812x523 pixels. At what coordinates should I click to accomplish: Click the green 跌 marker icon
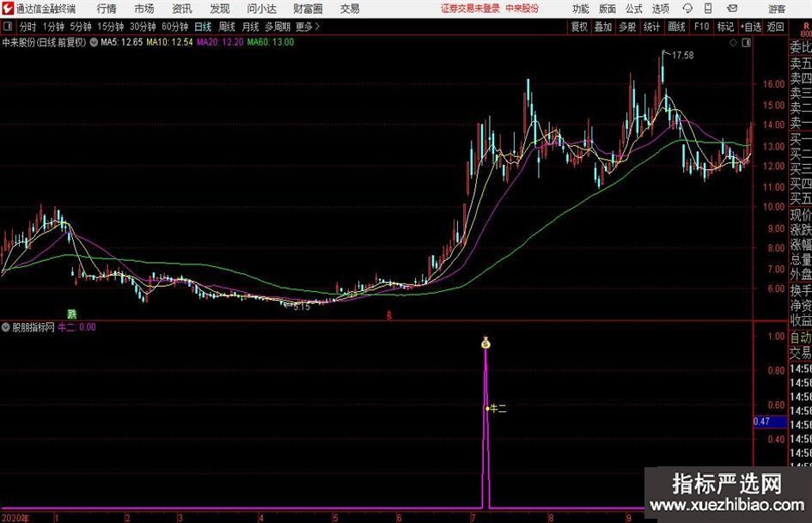point(72,313)
